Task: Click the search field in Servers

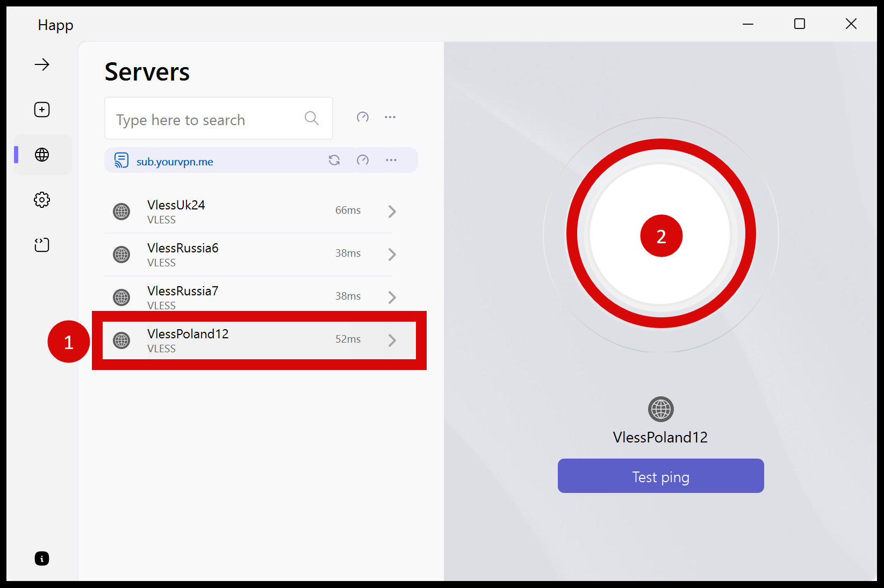Action: point(207,119)
